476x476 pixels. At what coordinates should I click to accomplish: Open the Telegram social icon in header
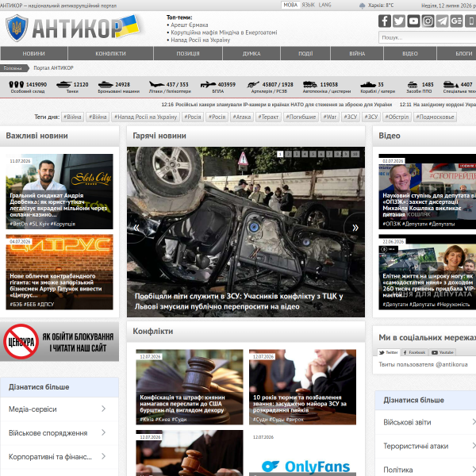[x=442, y=21]
